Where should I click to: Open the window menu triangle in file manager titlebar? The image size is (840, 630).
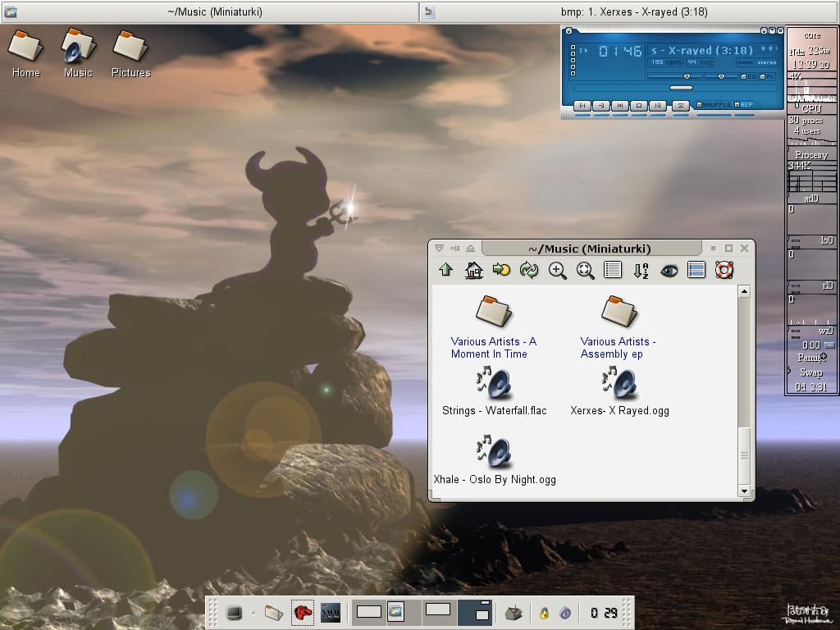coord(439,248)
